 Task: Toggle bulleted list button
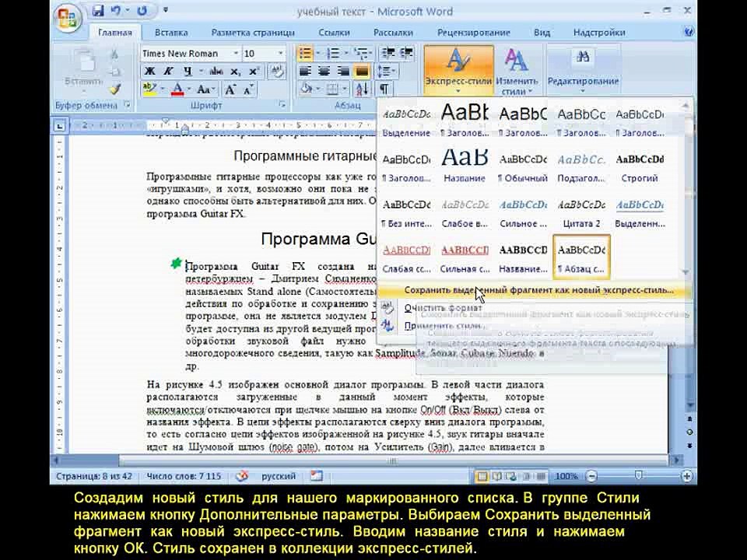pyautogui.click(x=305, y=54)
